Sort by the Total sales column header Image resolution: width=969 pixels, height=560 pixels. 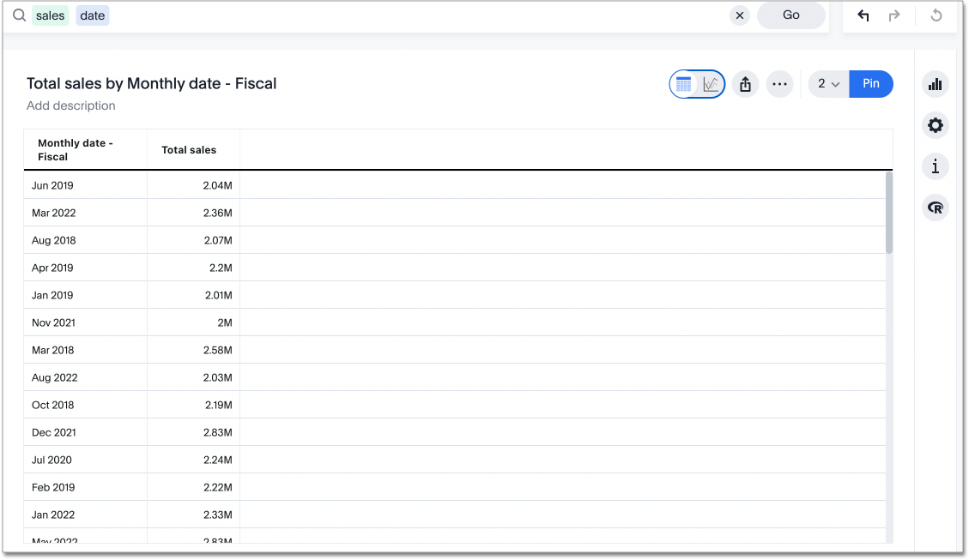[189, 149]
